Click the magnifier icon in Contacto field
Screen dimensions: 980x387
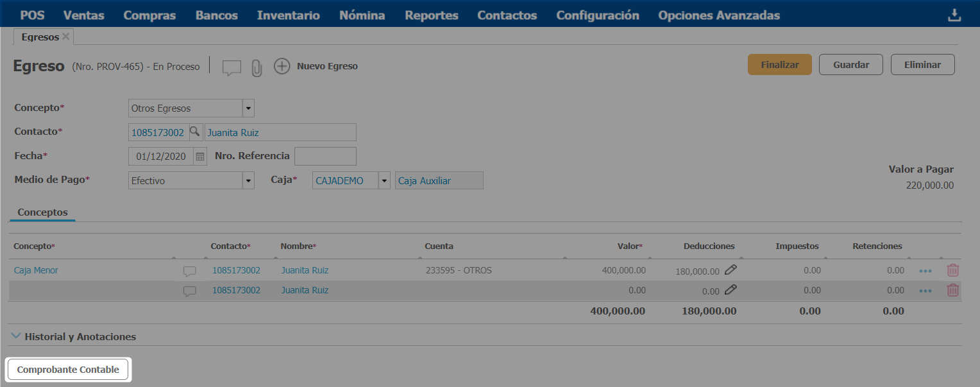[x=195, y=132]
